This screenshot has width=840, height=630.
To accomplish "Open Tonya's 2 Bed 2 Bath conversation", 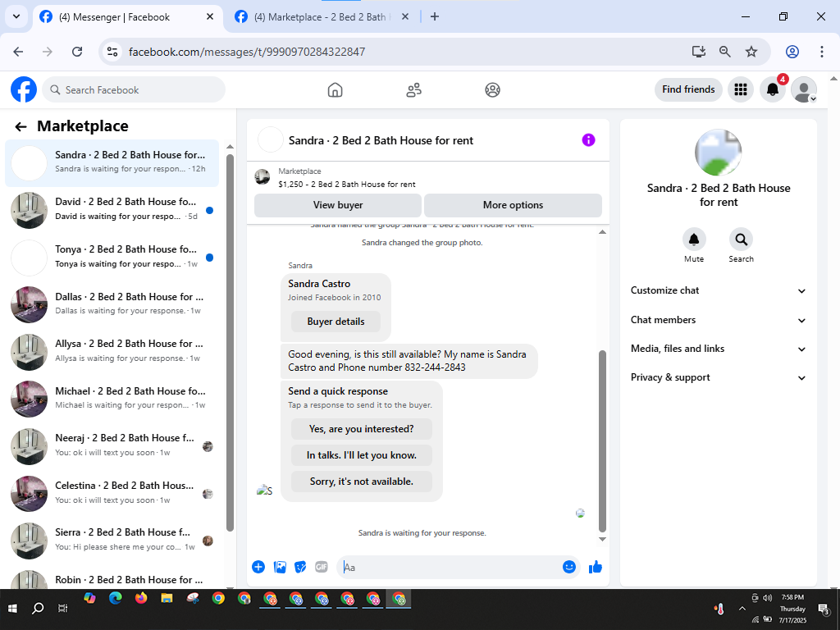I will point(112,258).
